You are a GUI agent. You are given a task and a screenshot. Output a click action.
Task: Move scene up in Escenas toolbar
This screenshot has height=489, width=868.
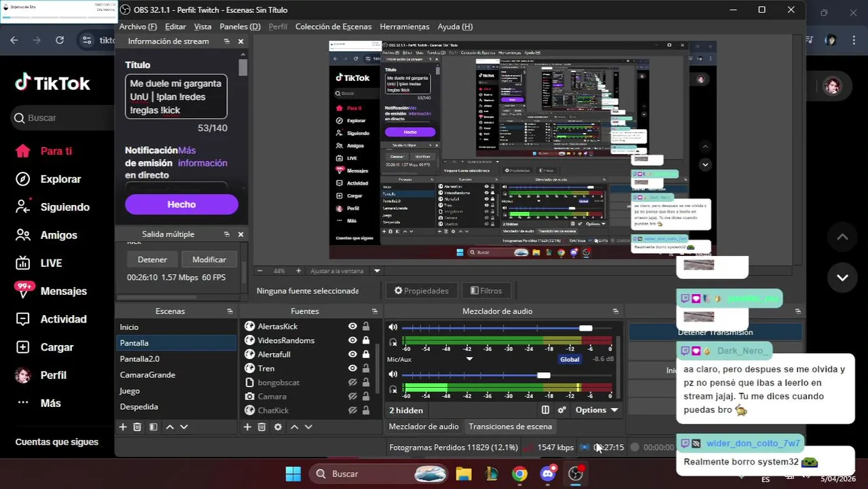170,427
